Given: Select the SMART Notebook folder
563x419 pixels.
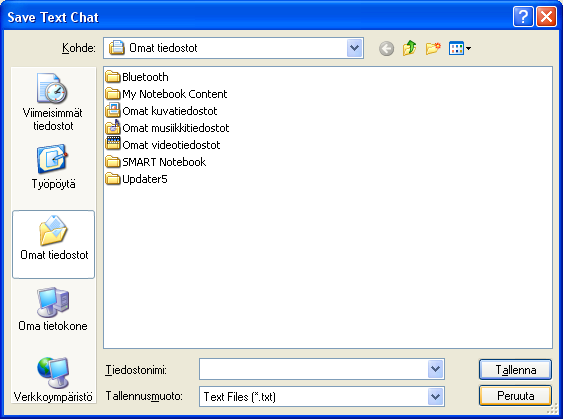Looking at the screenshot, I should point(156,162).
